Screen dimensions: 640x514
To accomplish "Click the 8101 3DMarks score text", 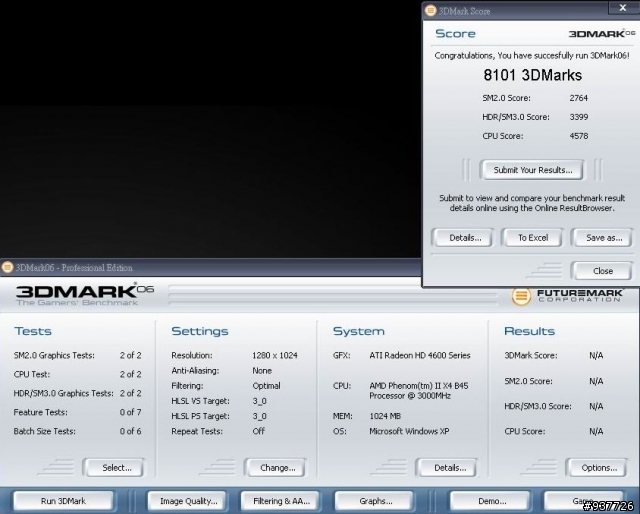I will coord(533,75).
